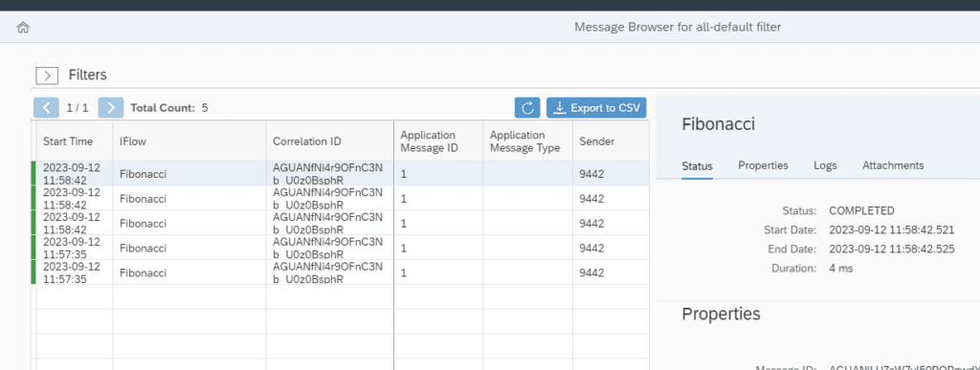
Task: Click the Correlation ID column header
Action: coord(330,141)
